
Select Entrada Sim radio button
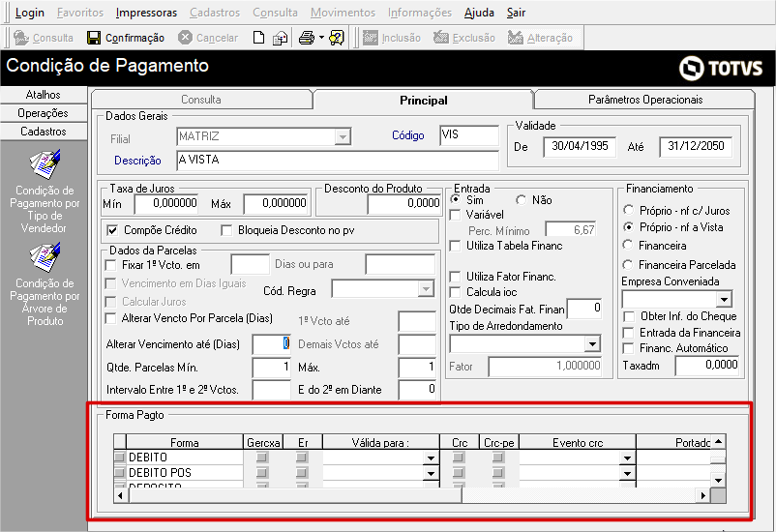pos(456,199)
